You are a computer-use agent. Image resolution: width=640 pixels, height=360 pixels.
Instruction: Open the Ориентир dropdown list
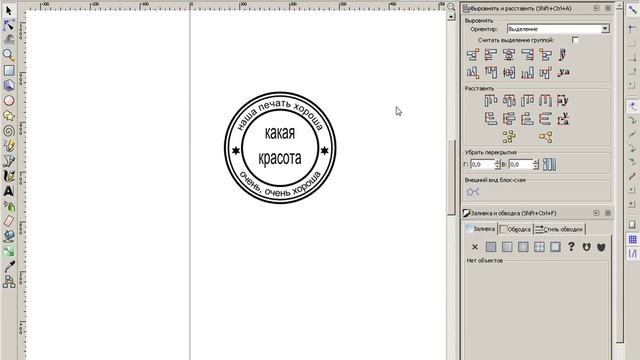coord(558,29)
